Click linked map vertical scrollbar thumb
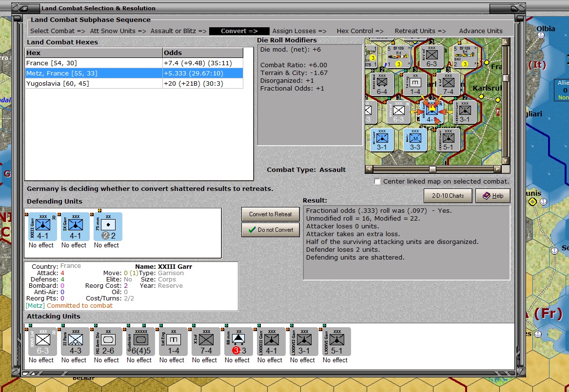The width and height of the screenshot is (569, 392). pos(506,78)
